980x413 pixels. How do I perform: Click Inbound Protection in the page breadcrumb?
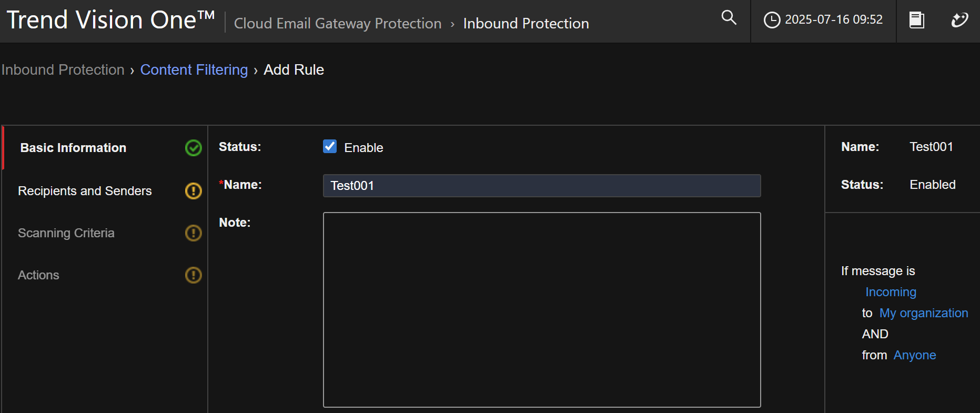click(x=63, y=70)
